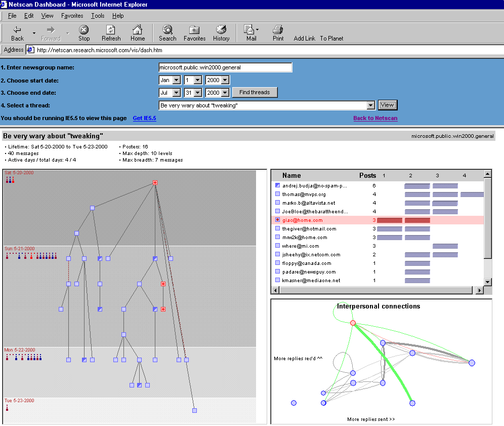504x426 pixels.
Task: Open the View menu in the menu bar
Action: pyautogui.click(x=47, y=16)
